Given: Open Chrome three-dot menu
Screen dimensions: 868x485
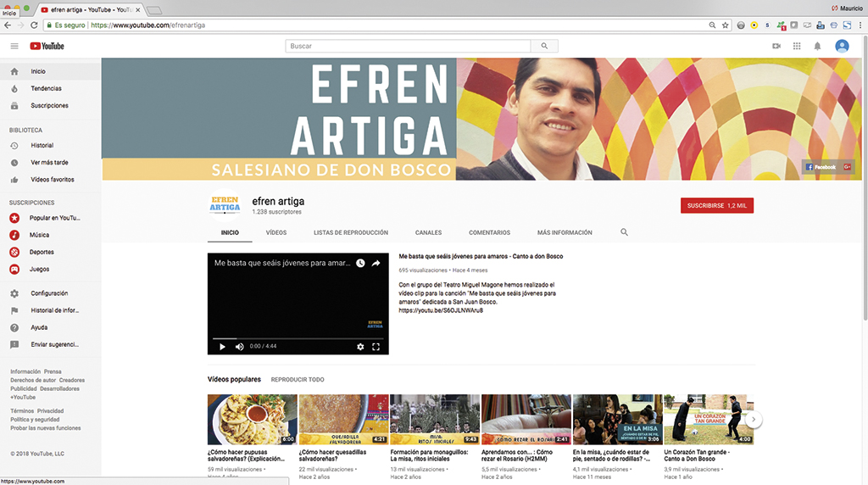Looking at the screenshot, I should tap(860, 25).
